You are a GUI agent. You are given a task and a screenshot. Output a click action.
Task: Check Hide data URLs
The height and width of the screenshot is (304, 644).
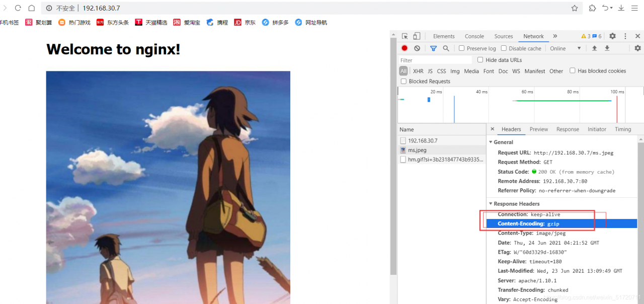[x=480, y=60]
